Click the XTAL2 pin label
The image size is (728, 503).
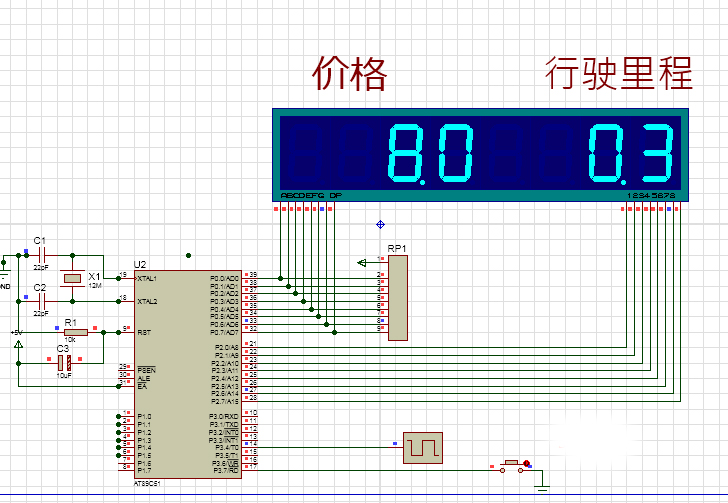tap(147, 301)
